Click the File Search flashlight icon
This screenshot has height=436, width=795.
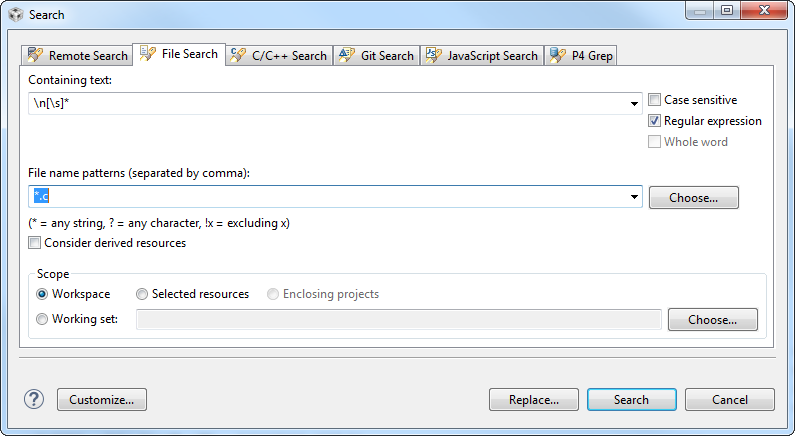(x=148, y=53)
